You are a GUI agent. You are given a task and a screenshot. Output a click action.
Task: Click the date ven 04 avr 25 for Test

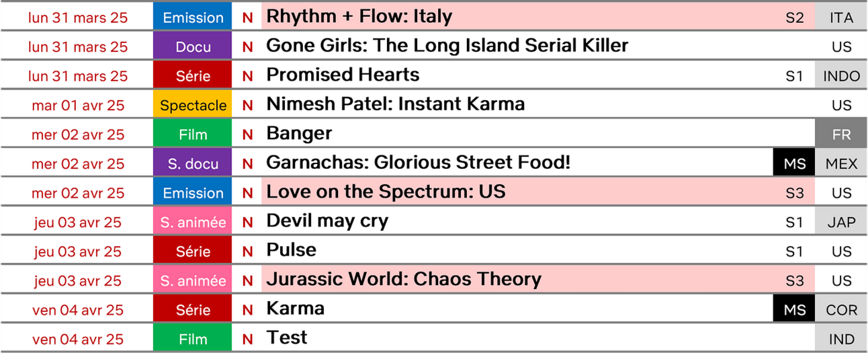coord(78,339)
